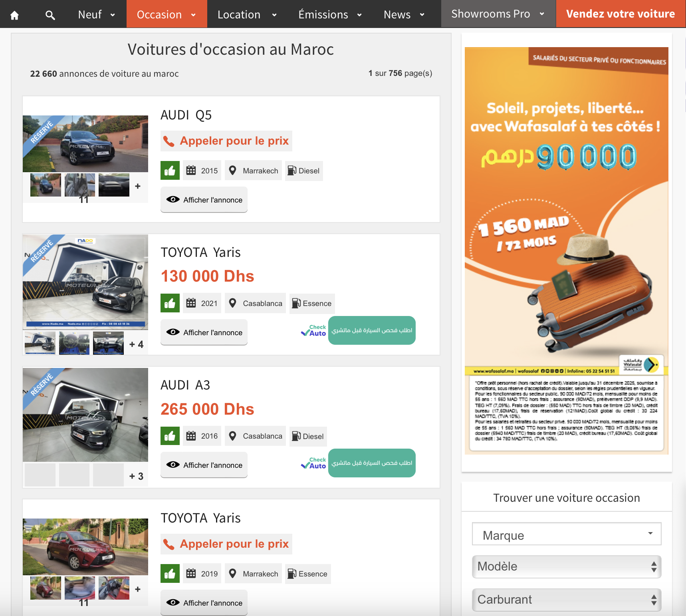Click the green thumbs-up on Toyota Yaris 2021
Image resolution: width=686 pixels, height=616 pixels.
(170, 303)
